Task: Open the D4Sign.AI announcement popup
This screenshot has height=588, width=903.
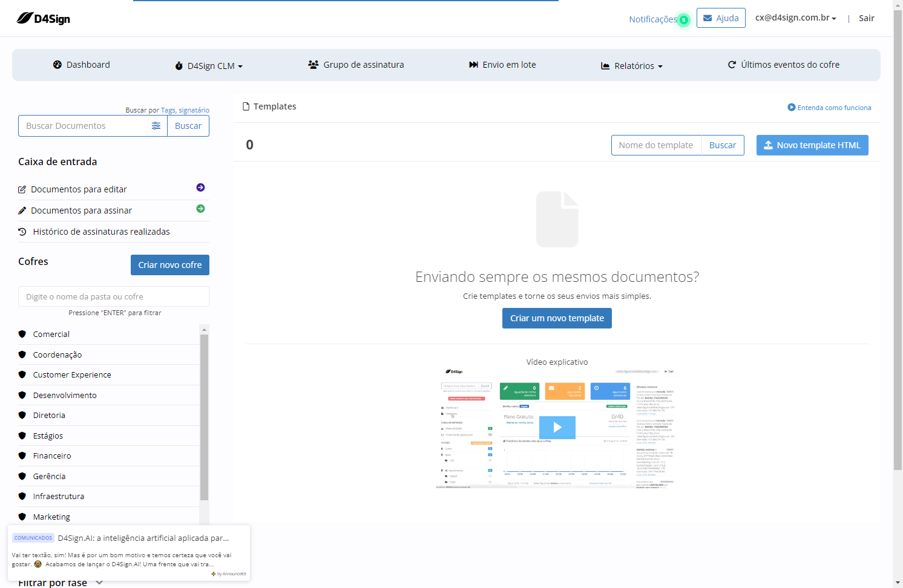Action: 129,553
